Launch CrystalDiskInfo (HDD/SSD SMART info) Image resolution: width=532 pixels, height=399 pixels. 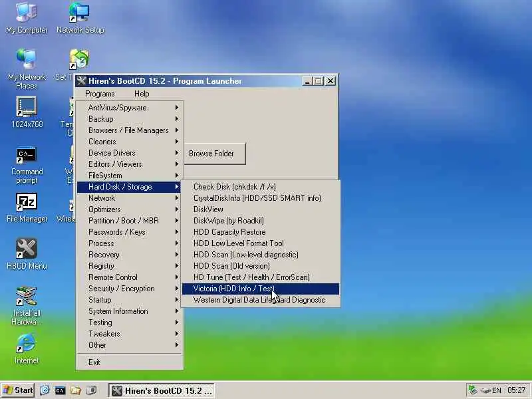(x=261, y=198)
